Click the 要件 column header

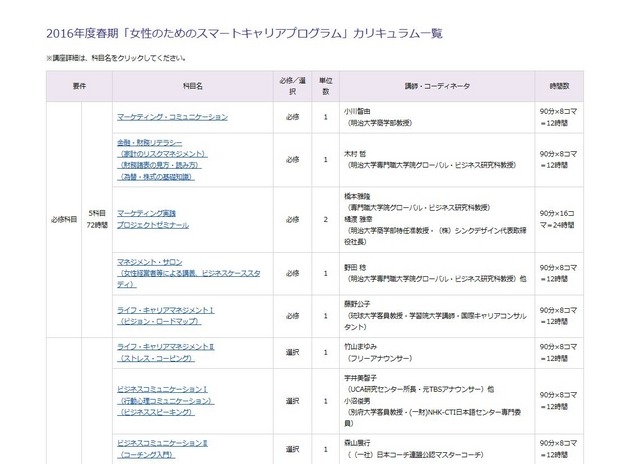point(79,86)
